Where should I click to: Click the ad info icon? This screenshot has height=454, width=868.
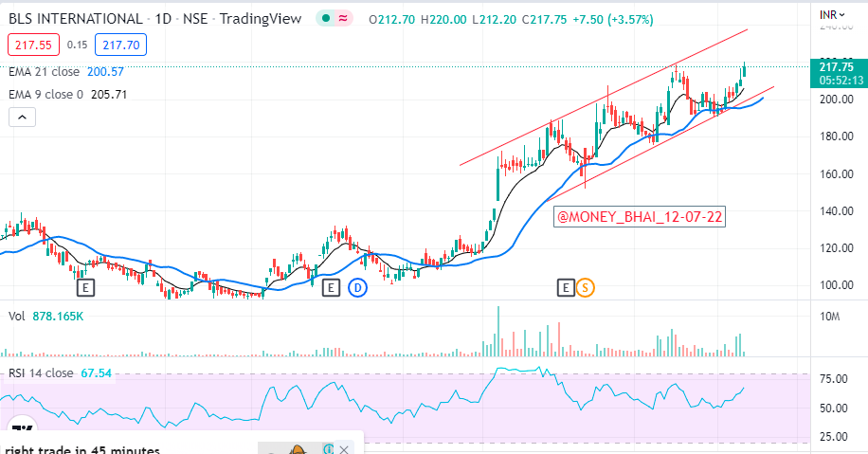coord(328,449)
